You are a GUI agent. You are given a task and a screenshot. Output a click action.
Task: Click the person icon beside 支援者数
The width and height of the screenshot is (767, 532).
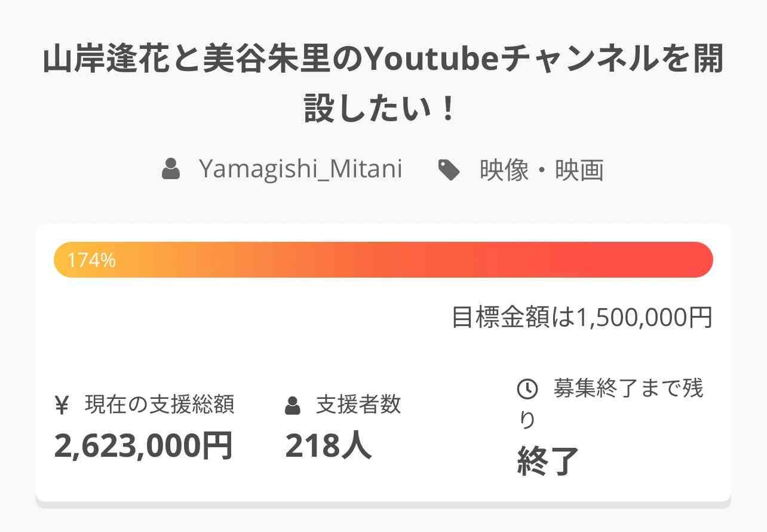(x=293, y=406)
